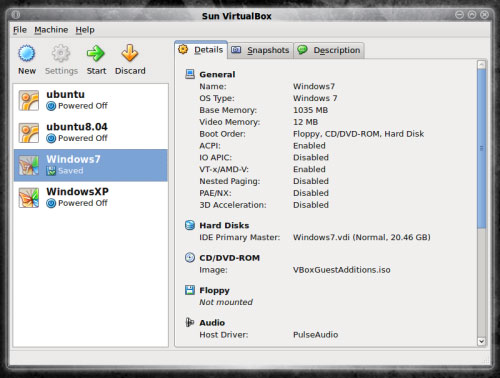Click the Snapshots tab camera icon
Viewport: 500px width, 378px height.
tap(236, 50)
